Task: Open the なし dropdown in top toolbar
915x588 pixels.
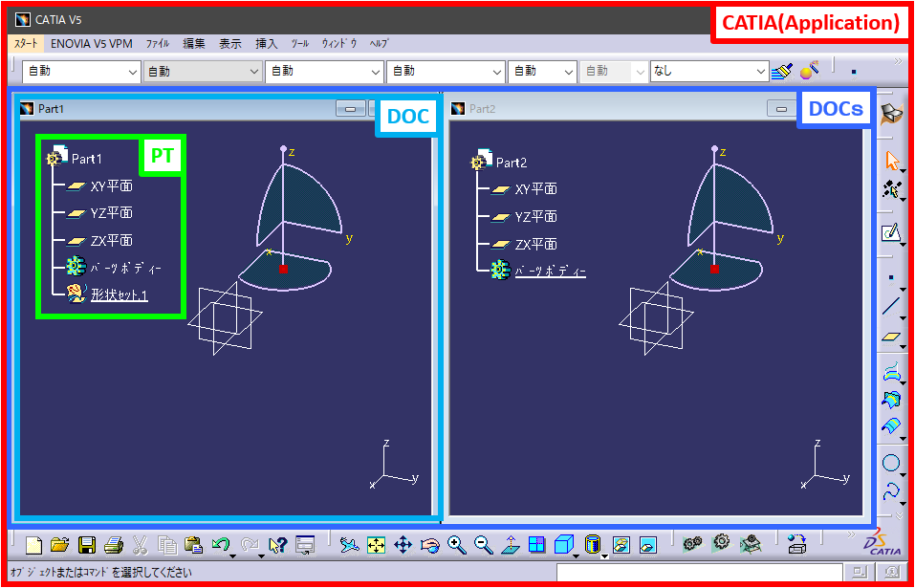Action: pos(761,72)
